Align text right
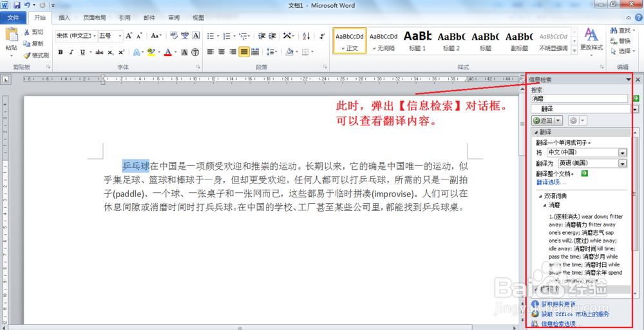Screen dimensions: 644x330 pyautogui.click(x=232, y=51)
